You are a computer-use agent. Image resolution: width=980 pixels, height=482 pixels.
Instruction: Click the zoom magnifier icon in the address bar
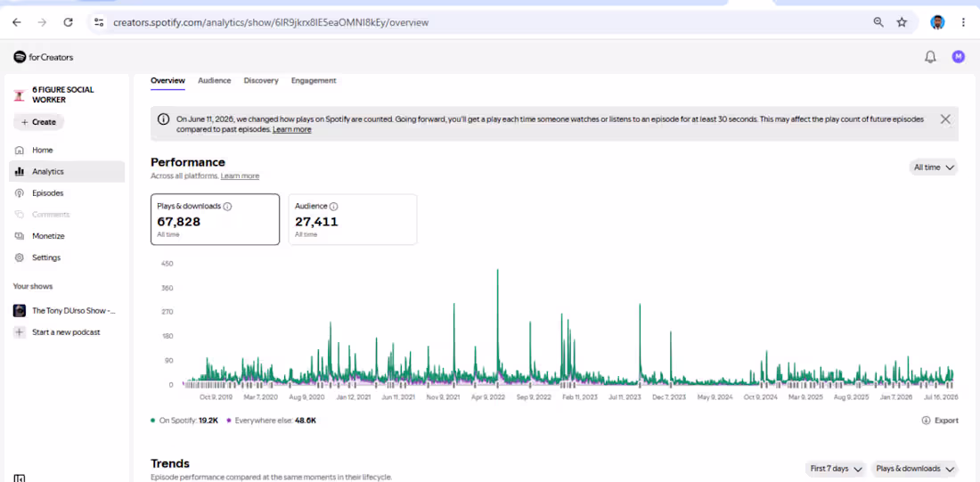[878, 22]
